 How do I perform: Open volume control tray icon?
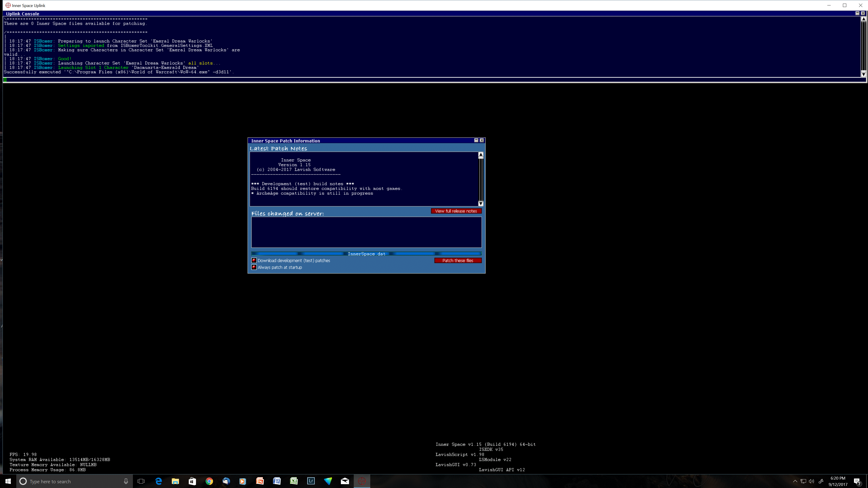(811, 481)
